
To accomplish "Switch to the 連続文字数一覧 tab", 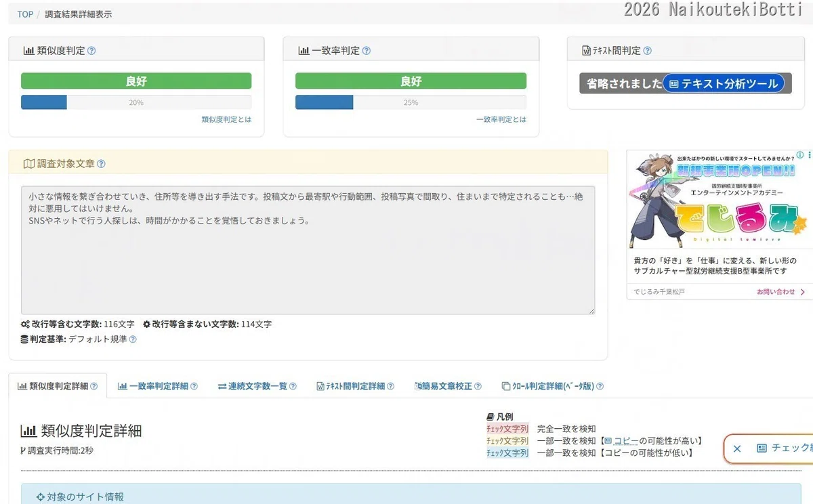I will tap(257, 387).
